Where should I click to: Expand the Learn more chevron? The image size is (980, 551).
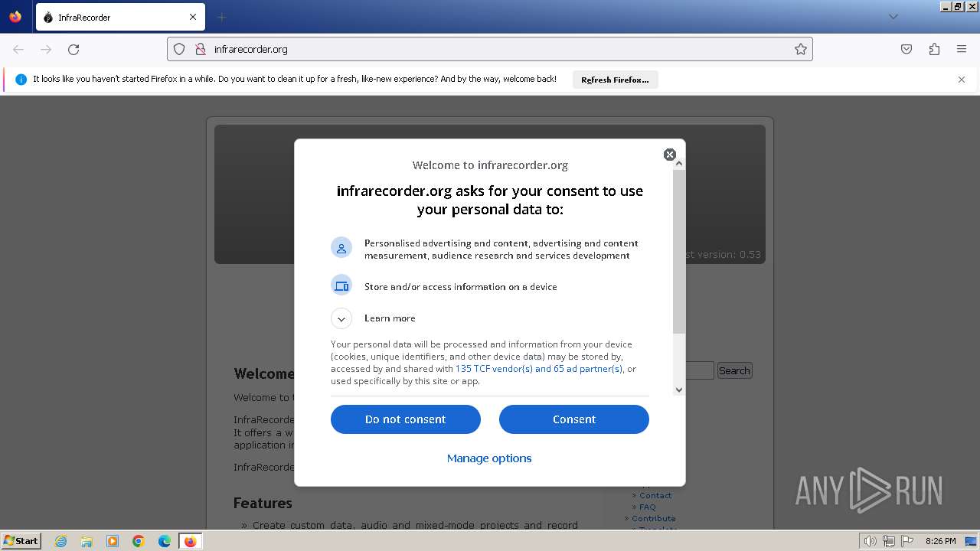click(x=341, y=318)
